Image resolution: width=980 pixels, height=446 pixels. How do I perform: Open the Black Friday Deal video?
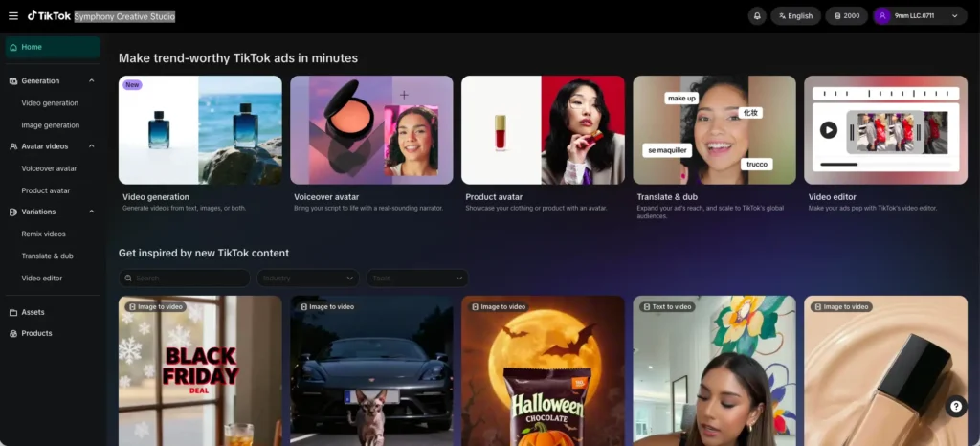(200, 371)
